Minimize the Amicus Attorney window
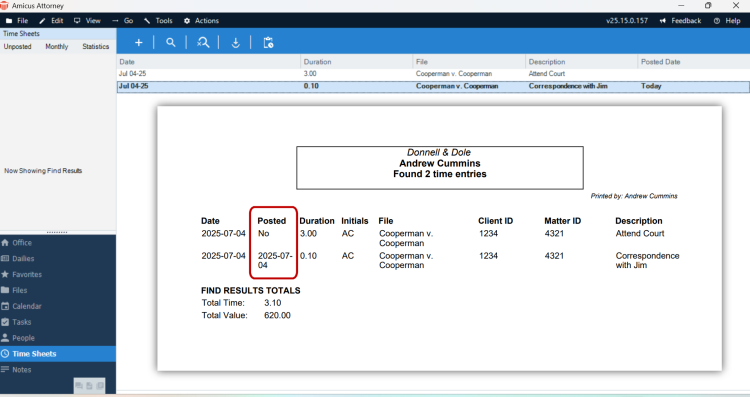The height and width of the screenshot is (397, 750). click(681, 5)
